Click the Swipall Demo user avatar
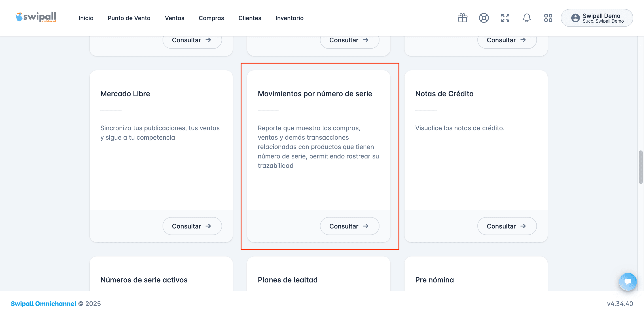This screenshot has width=644, height=316. point(575,18)
